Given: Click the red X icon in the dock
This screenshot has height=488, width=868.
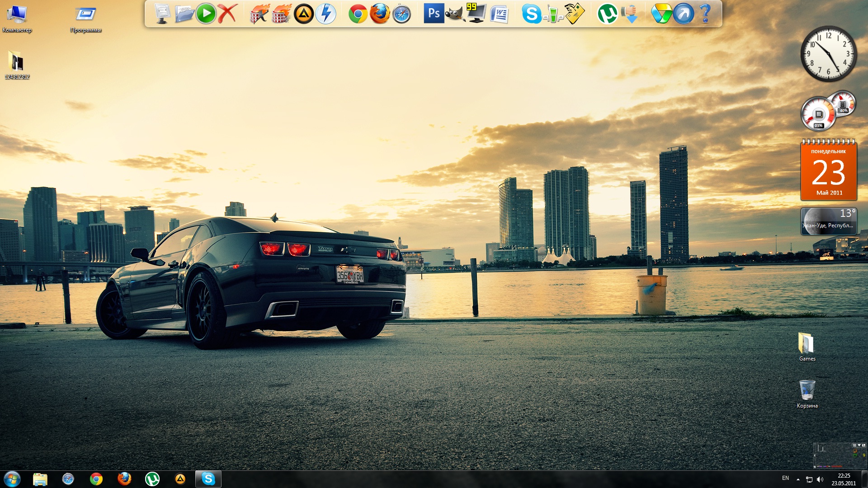Looking at the screenshot, I should pos(227,14).
